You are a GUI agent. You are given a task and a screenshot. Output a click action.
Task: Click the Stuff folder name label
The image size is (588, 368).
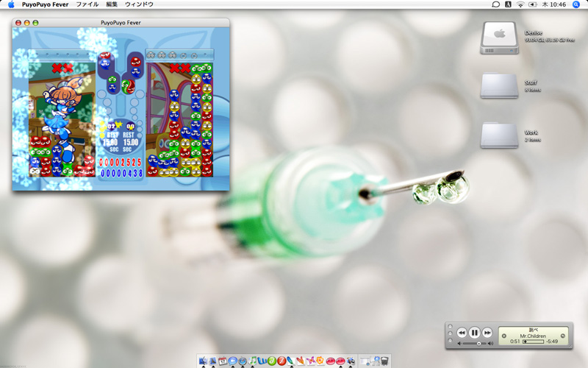pyautogui.click(x=531, y=82)
